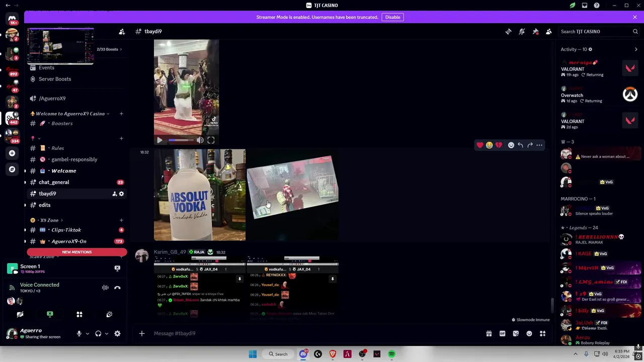Viewport: 644px width, 362px height.
Task: Open user settings gear
Action: 117,333
